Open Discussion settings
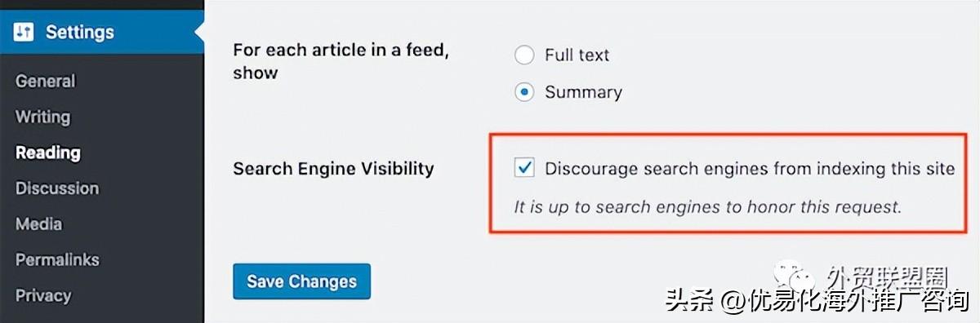This screenshot has height=323, width=980. (x=57, y=188)
